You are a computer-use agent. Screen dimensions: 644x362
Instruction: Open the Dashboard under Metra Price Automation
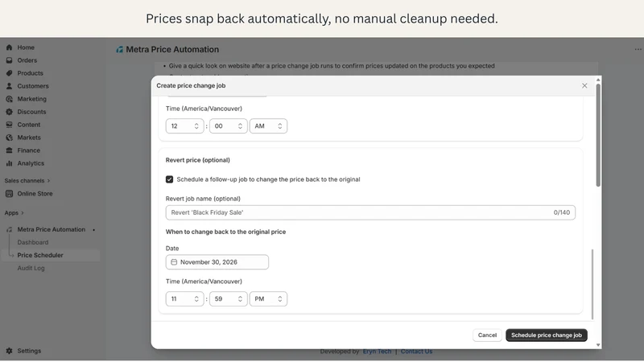point(33,243)
